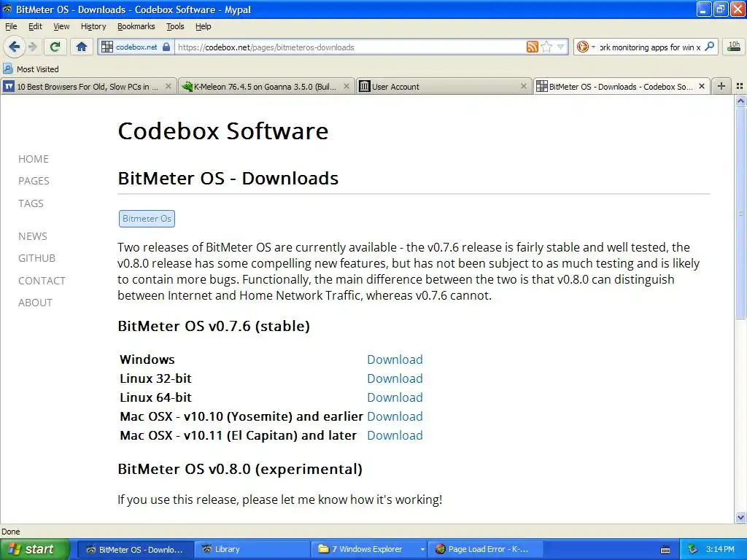Click the address bar URL field

[350, 47]
